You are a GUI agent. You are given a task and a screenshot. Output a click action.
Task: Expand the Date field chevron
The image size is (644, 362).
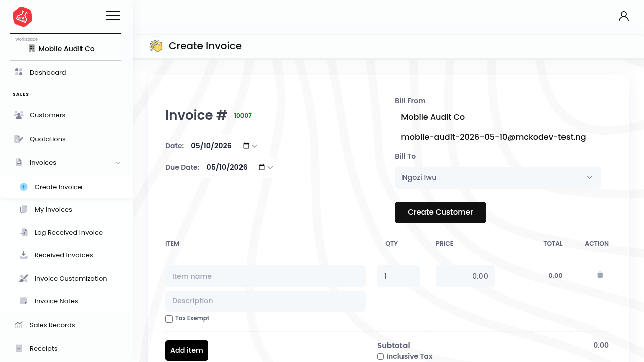tap(255, 146)
